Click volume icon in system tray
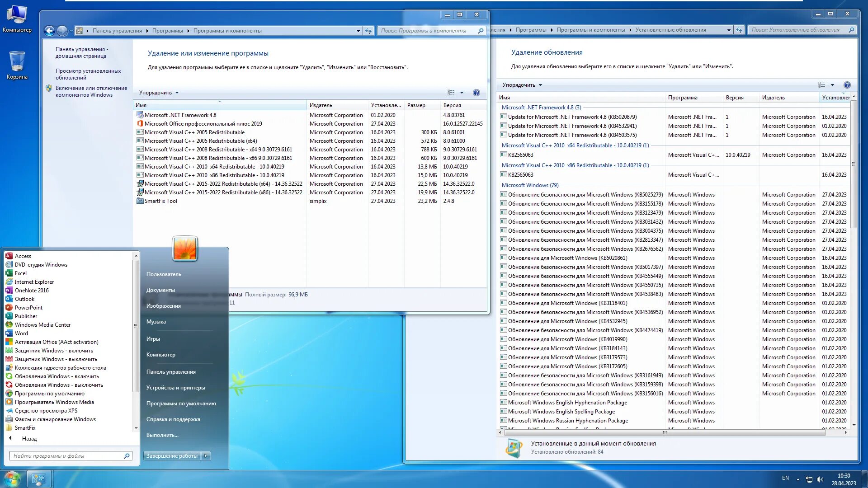This screenshot has width=868, height=488. coord(820,479)
